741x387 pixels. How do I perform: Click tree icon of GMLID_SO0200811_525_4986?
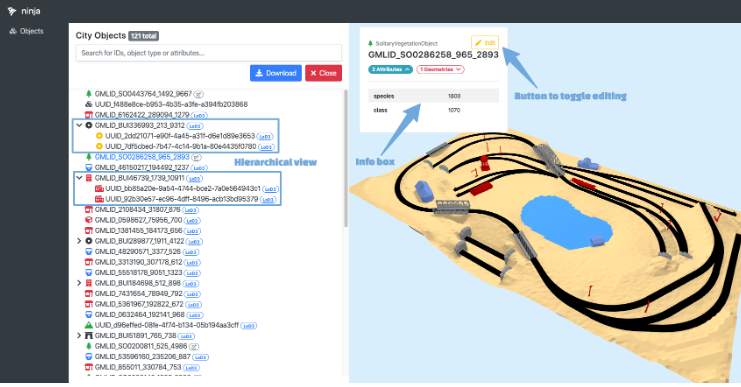pos(88,346)
